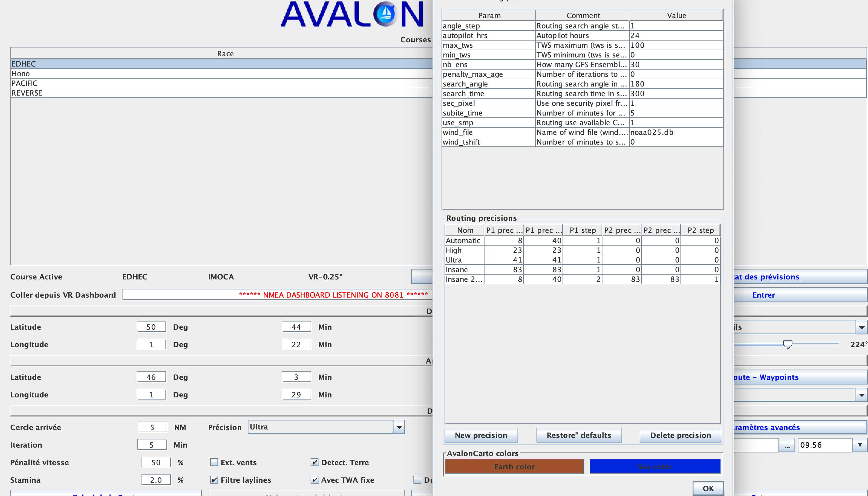Click the AVALON sailboat logo icon
The image size is (868, 496).
tap(386, 14)
